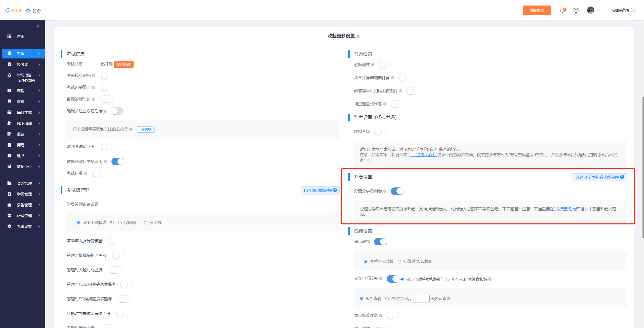Screen dimensions: 644x328
Task: Click the user avatar picture
Action: click(x=590, y=10)
